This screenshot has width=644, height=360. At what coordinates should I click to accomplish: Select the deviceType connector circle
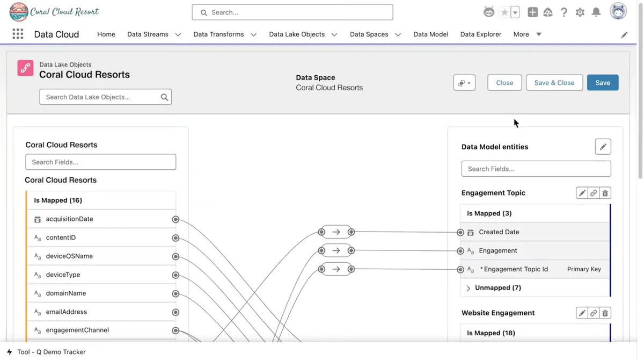(x=175, y=275)
